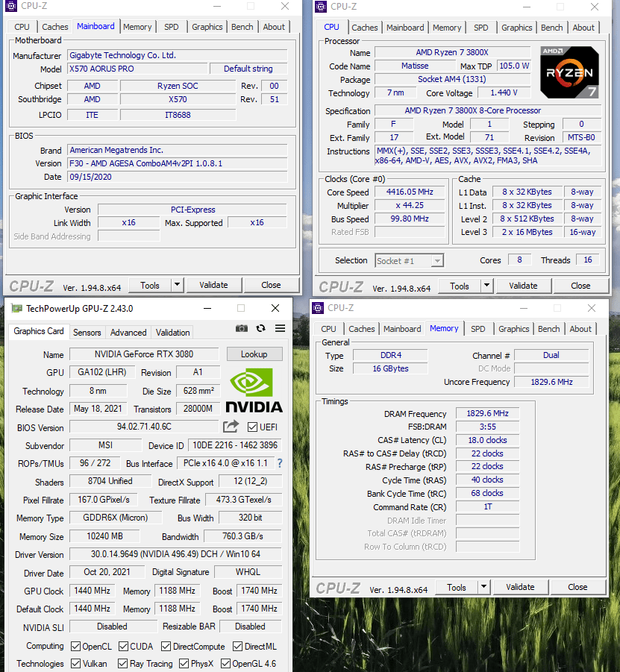Click the CPU-Z processor window title icon
This screenshot has height=672, width=620.
321,7
